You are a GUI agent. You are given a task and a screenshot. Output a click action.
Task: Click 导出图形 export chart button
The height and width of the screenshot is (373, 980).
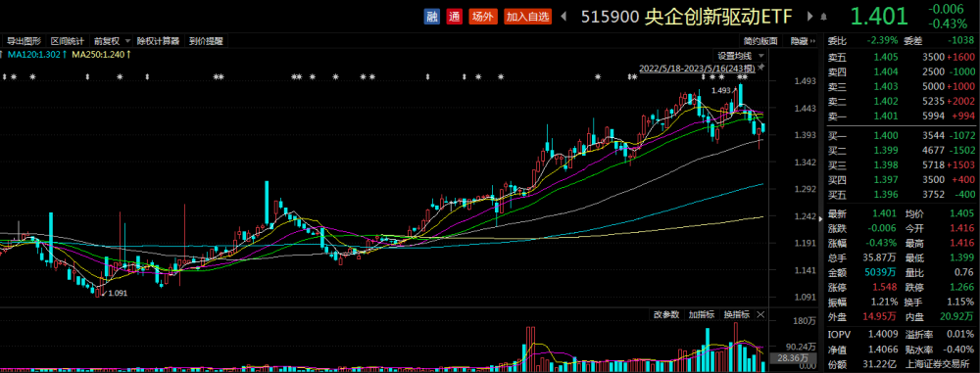point(24,41)
